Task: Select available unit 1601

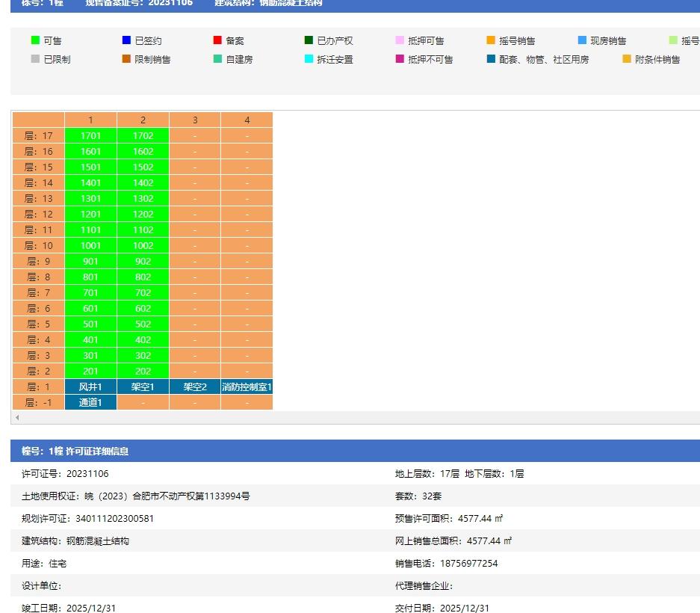Action: tap(90, 151)
